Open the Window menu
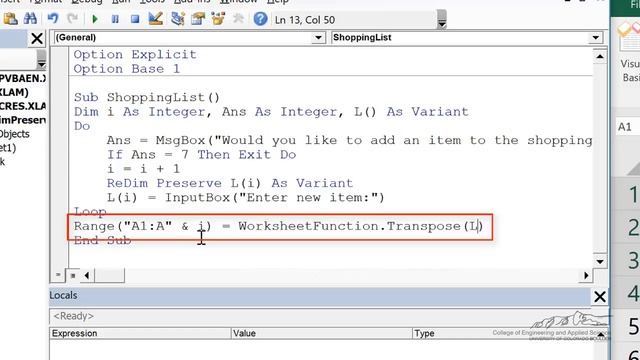 coord(238,2)
